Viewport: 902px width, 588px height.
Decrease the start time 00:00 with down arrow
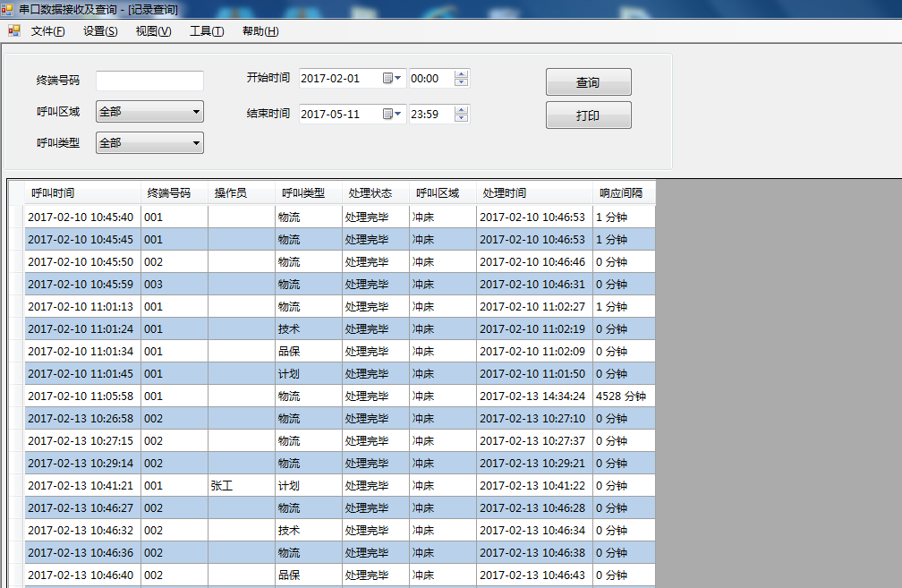tap(461, 82)
